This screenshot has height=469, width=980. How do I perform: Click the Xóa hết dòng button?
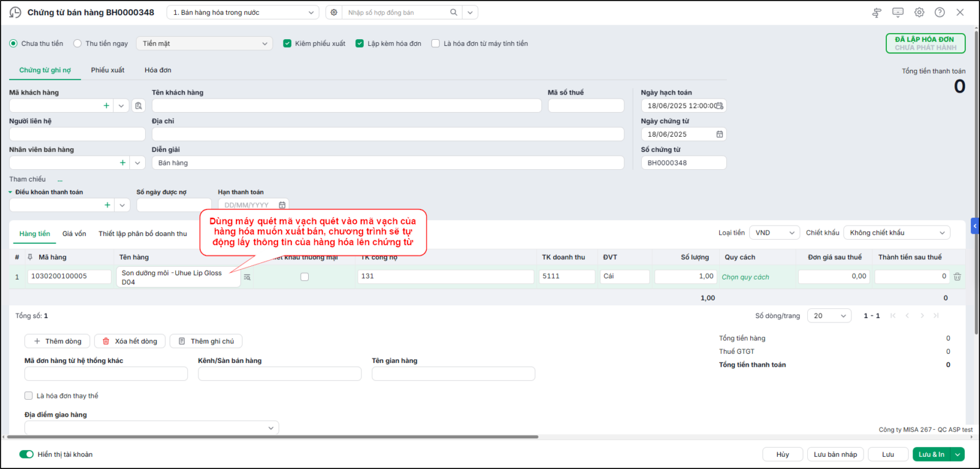point(130,341)
